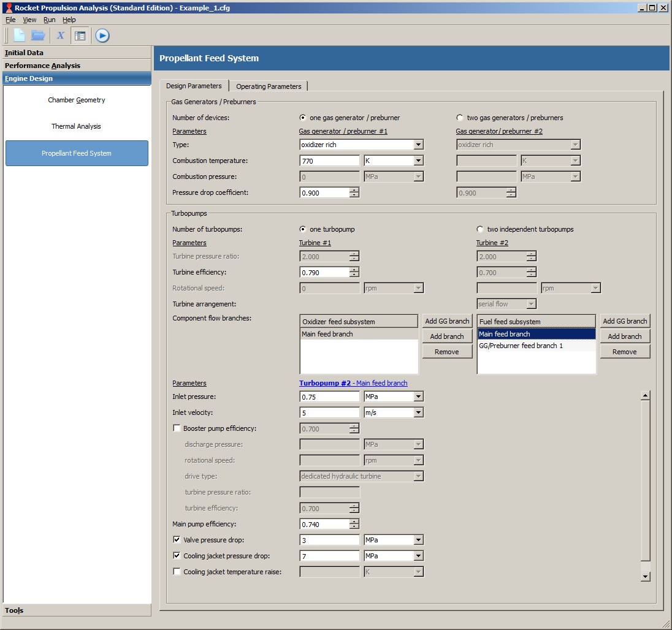
Task: Click the blue X toolbar icon
Action: tap(61, 36)
